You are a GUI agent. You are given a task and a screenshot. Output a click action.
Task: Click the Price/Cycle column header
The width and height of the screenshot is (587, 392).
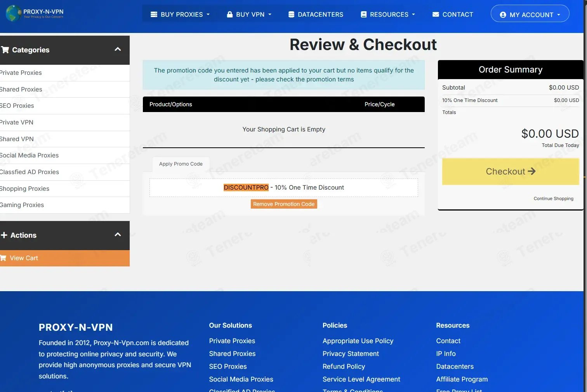pos(379,104)
